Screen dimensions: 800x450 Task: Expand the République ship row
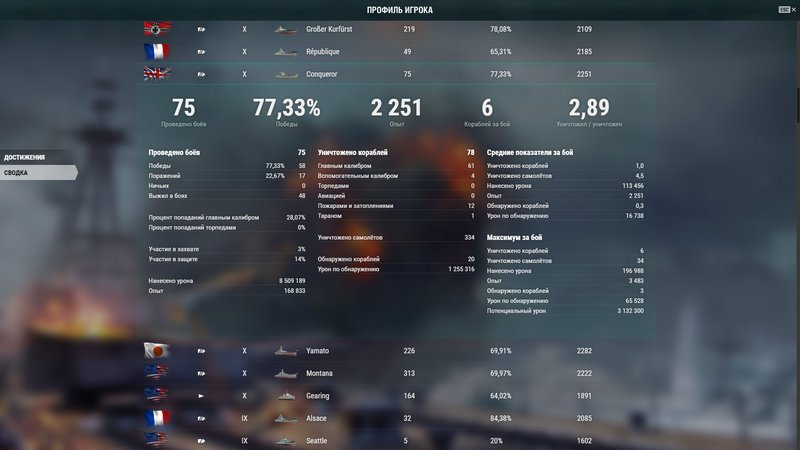pyautogui.click(x=396, y=52)
